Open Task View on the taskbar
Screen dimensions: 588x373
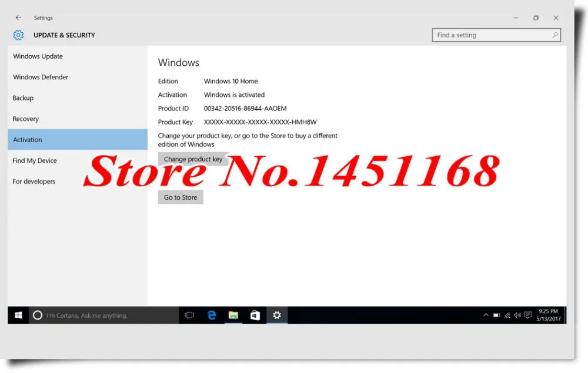click(x=189, y=315)
